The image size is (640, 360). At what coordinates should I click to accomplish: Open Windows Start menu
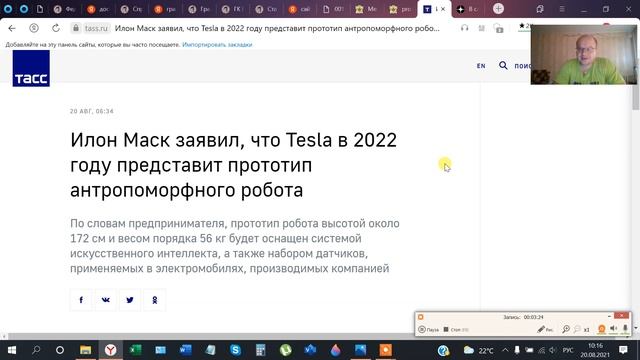click(x=11, y=350)
